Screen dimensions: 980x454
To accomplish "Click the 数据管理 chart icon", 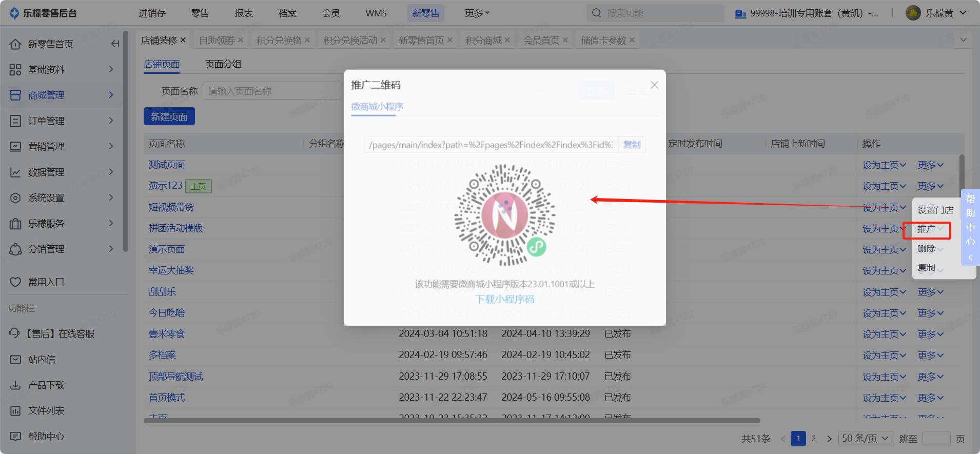I will [15, 172].
